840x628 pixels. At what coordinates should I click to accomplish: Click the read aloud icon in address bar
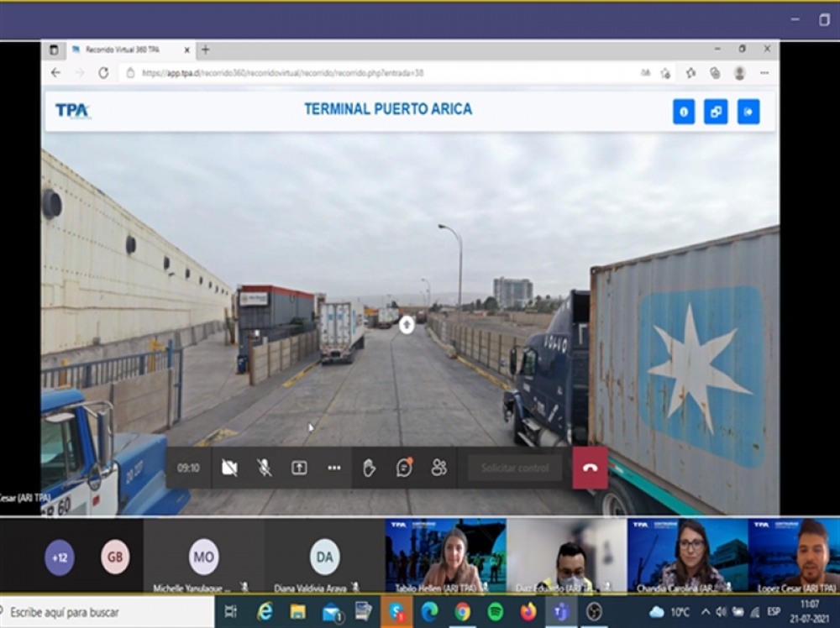[646, 73]
